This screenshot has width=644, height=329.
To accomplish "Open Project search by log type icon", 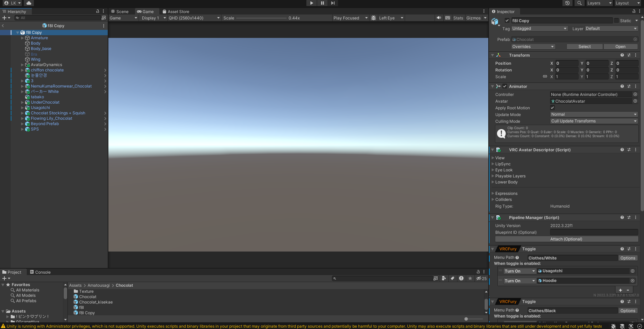I will [x=461, y=278].
